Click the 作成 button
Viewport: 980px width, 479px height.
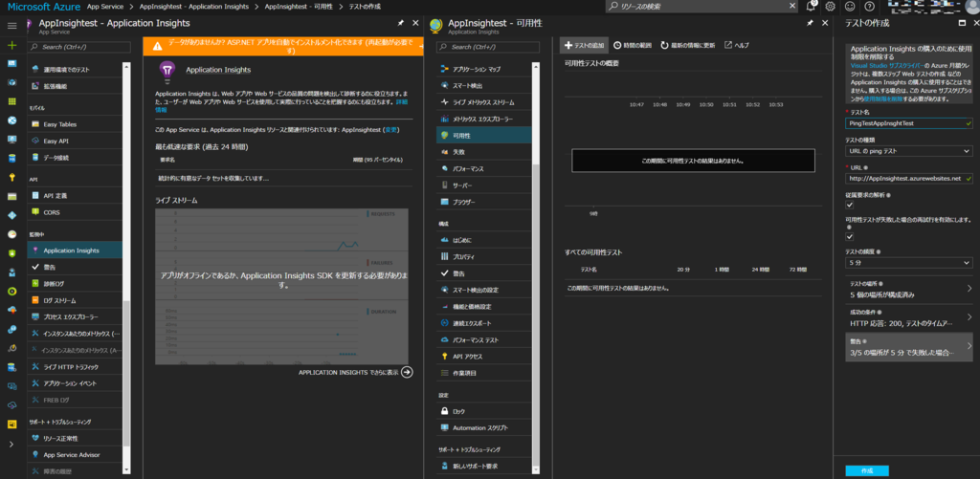tap(867, 470)
